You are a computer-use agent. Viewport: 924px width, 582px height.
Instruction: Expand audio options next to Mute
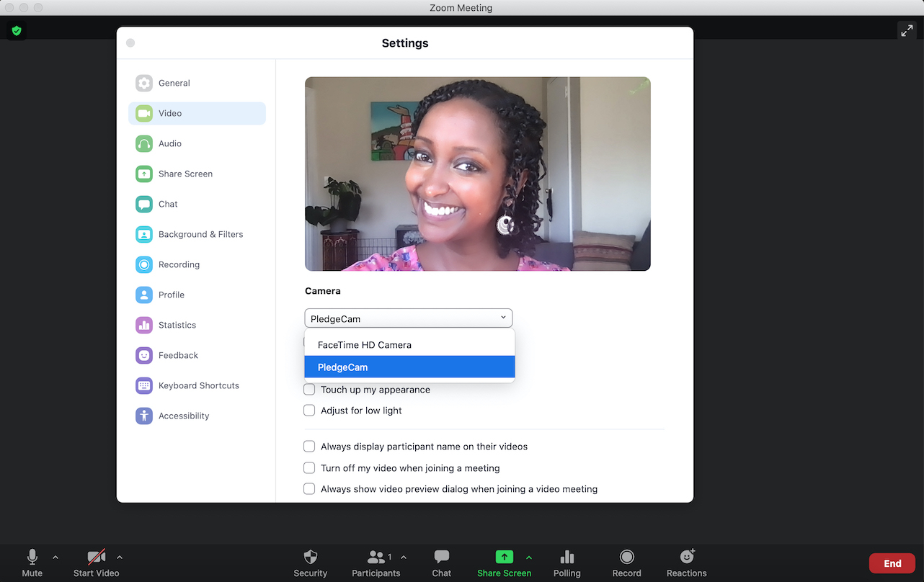55,556
